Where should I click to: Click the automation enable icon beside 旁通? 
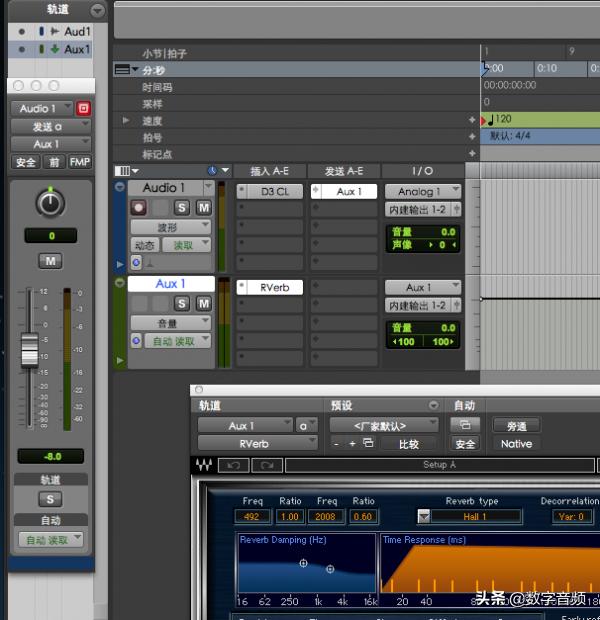click(x=465, y=425)
